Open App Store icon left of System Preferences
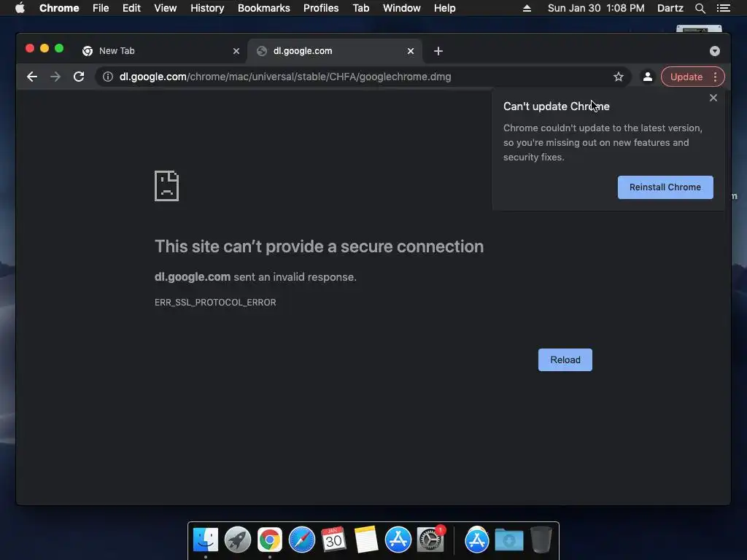 pos(398,540)
